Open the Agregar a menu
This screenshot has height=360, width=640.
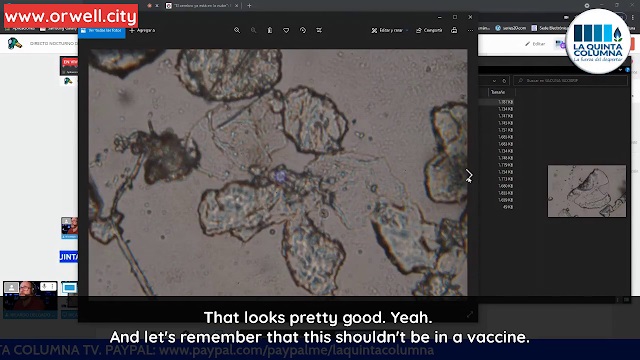coord(142,30)
